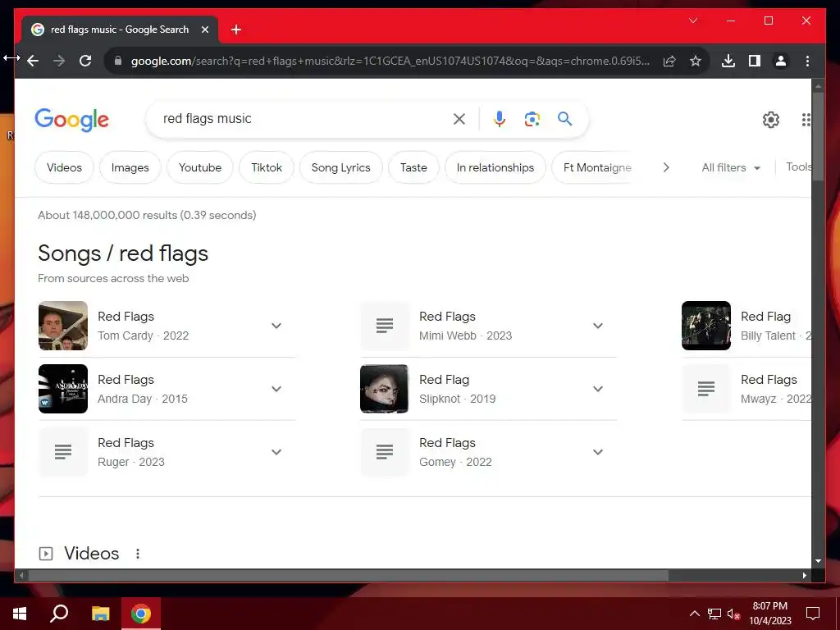Toggle Chrome side panel

(x=755, y=61)
